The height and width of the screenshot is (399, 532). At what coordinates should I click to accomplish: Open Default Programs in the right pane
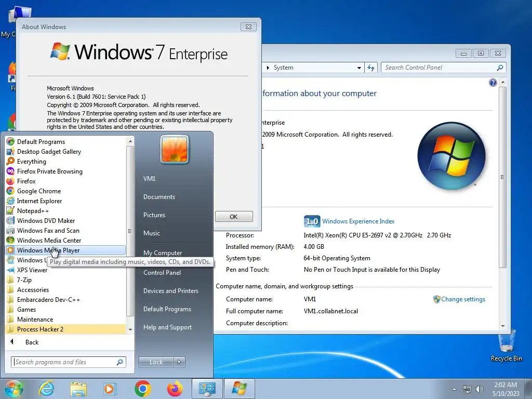coord(167,309)
